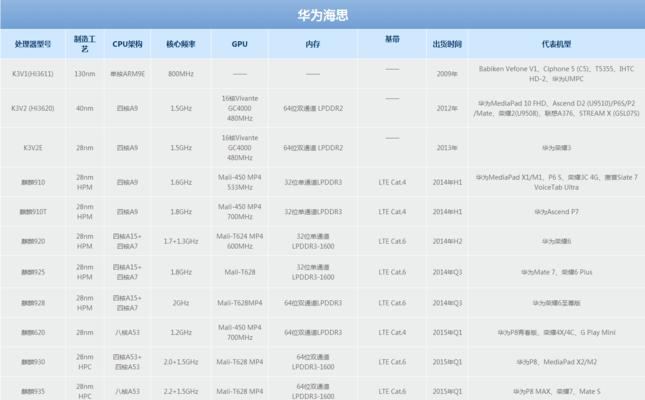
Task: Select the 华为P8青春版 models cell
Action: coord(556,333)
